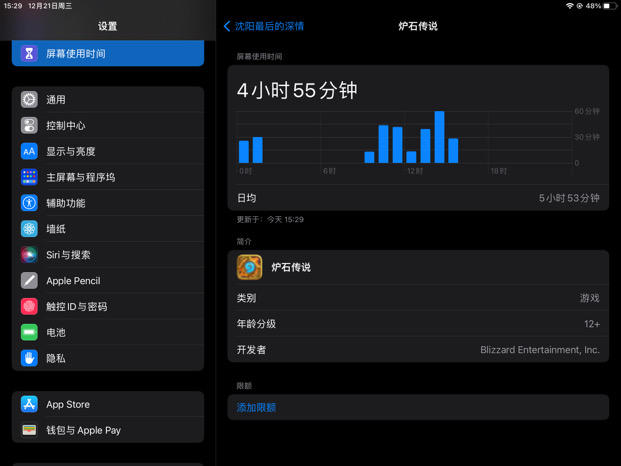The image size is (621, 466).
Task: Click the Display & Brightness AA icon
Action: click(29, 151)
